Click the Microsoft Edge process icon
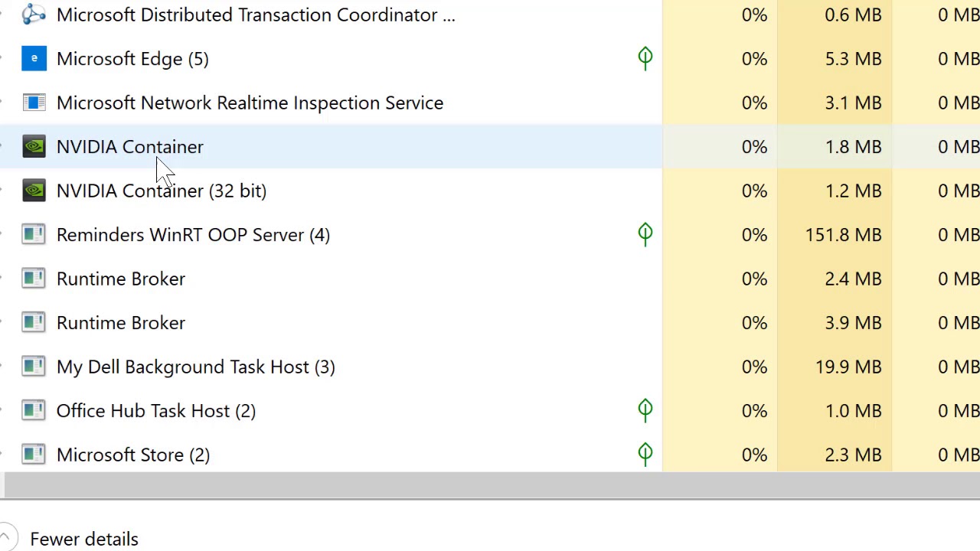 click(x=34, y=59)
